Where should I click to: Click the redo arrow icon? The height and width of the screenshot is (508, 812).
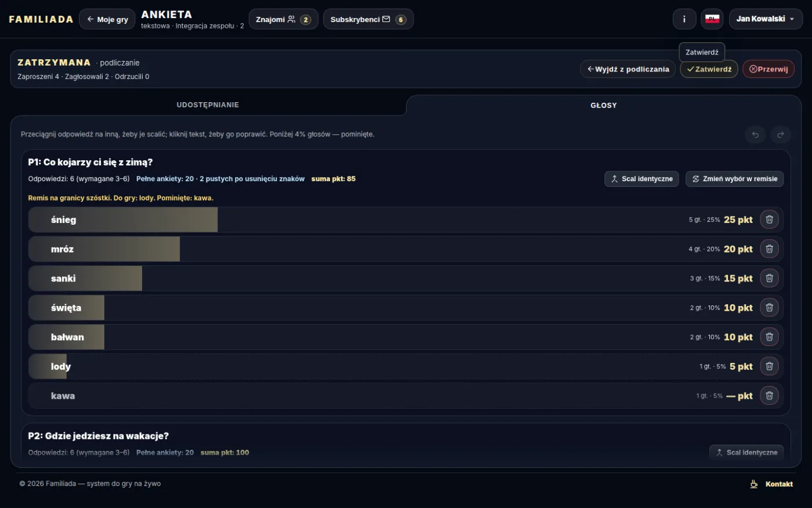781,135
